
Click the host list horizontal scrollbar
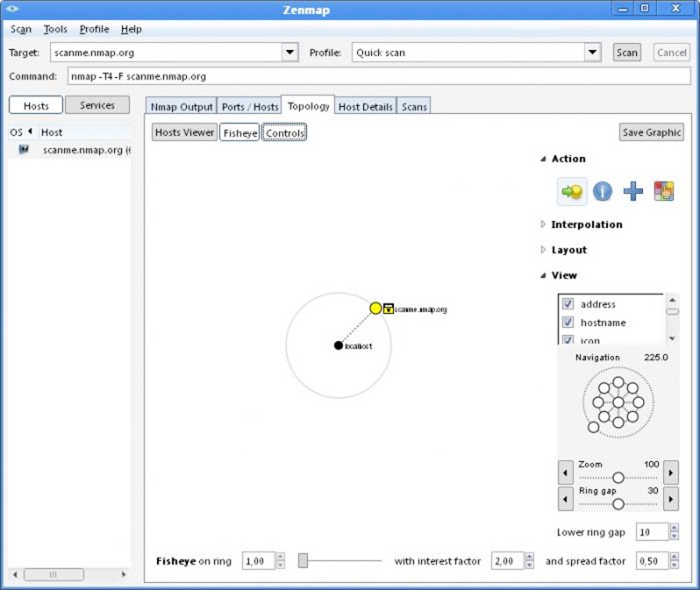click(54, 574)
